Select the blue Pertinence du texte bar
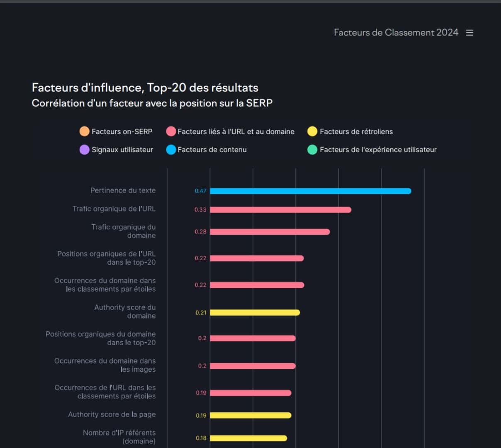The image size is (501, 448). point(310,191)
